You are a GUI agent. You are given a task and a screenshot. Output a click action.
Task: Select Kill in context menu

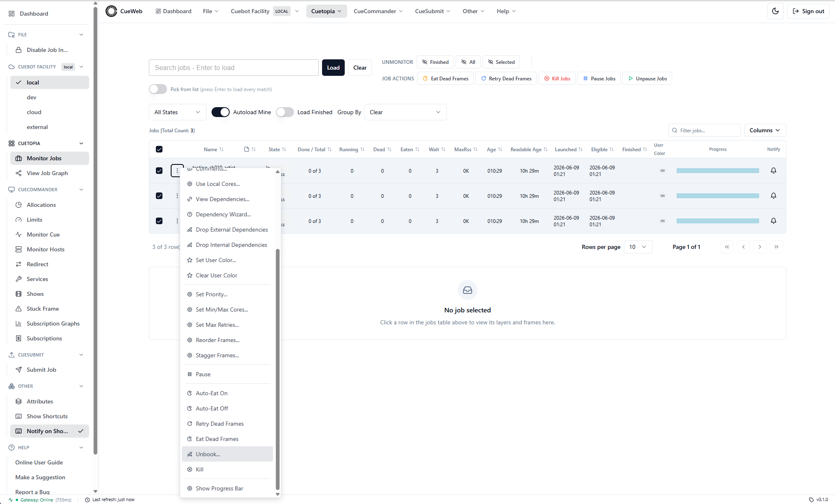pyautogui.click(x=227, y=469)
